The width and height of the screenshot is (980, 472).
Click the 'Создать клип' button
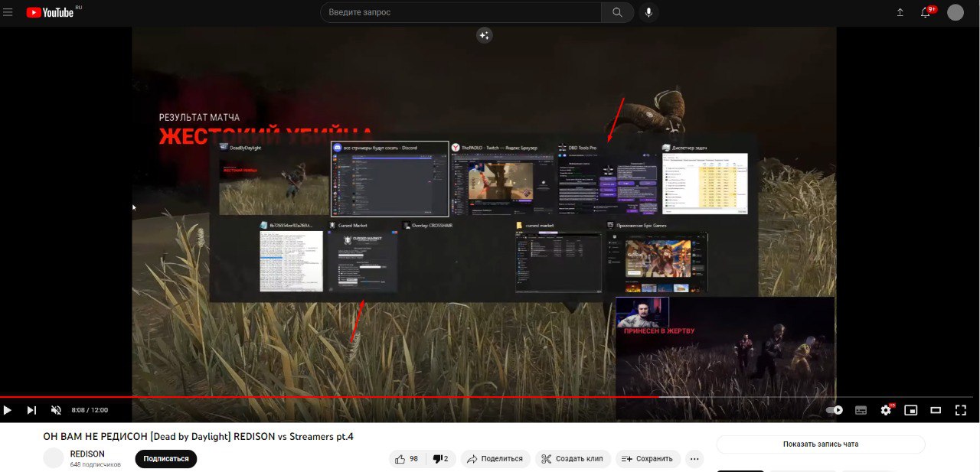572,458
